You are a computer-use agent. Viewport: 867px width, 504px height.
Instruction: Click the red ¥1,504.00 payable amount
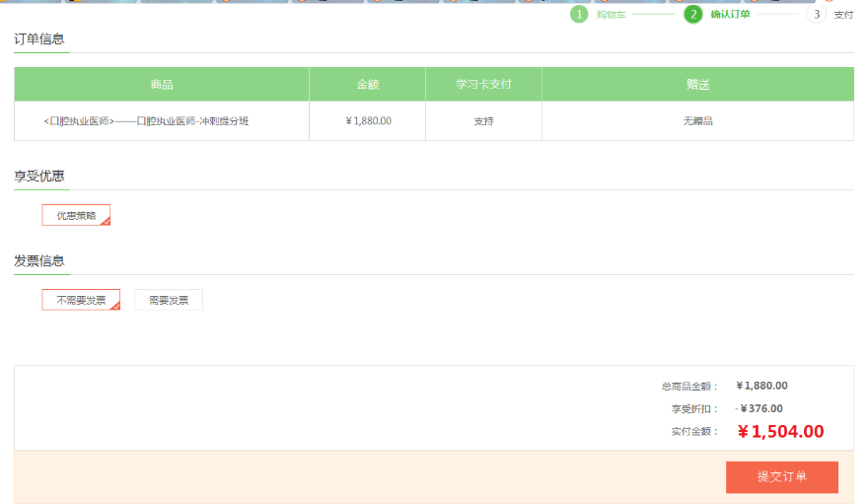click(x=780, y=431)
